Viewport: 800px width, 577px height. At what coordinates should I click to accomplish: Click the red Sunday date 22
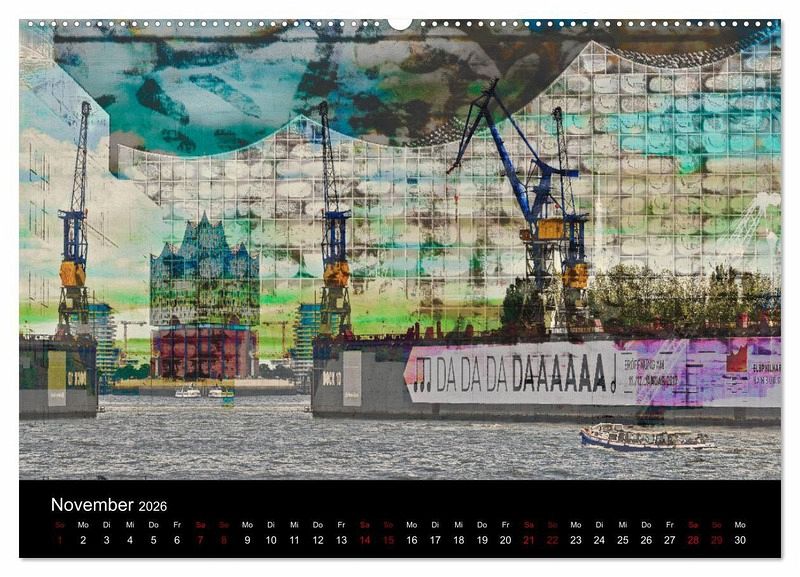click(x=553, y=540)
